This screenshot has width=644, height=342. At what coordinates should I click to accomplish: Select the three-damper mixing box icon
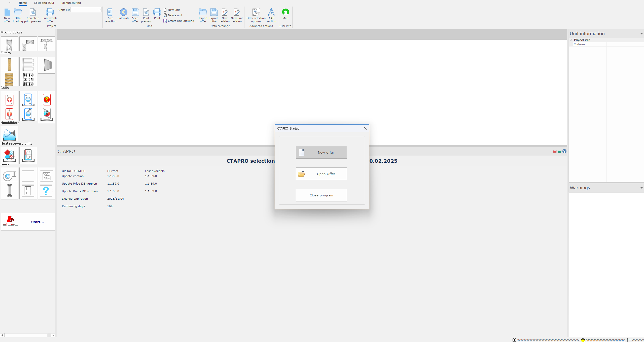47,44
